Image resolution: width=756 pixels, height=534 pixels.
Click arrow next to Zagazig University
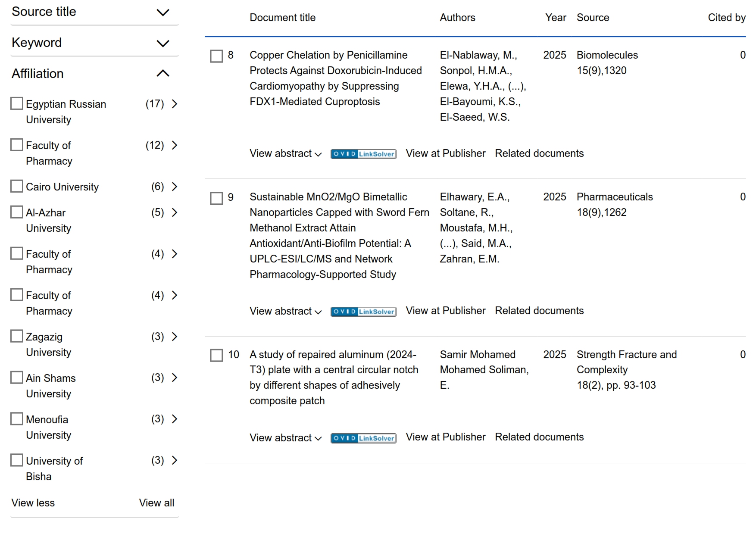click(175, 337)
